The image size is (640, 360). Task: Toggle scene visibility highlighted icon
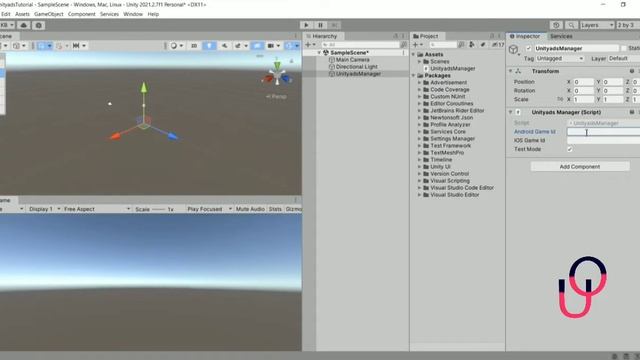[257, 46]
